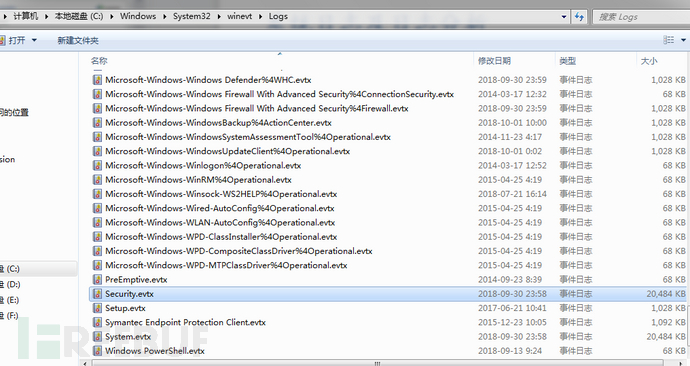Open the address bar history dropdown
This screenshot has height=366, width=690.
click(564, 17)
